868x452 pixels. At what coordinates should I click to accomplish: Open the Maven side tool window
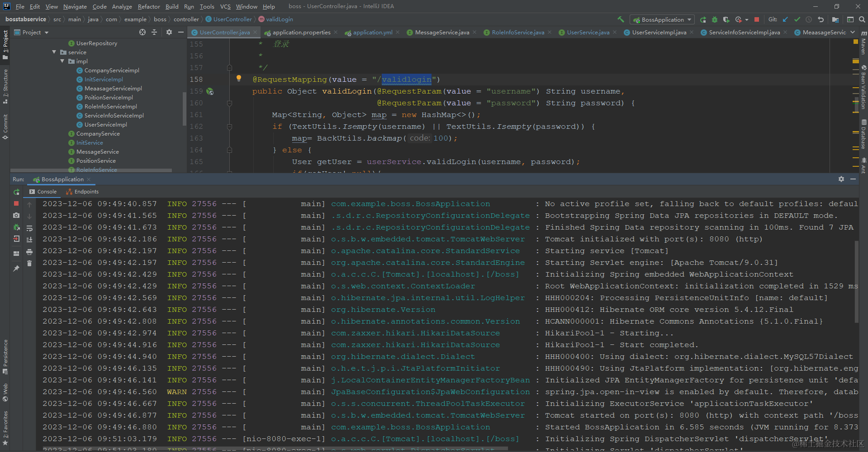[x=863, y=43]
